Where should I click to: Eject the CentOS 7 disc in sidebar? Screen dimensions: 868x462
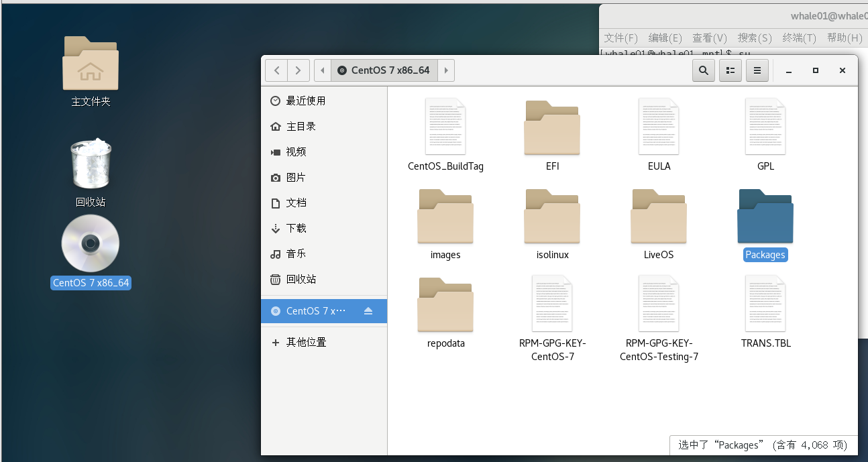(x=368, y=311)
